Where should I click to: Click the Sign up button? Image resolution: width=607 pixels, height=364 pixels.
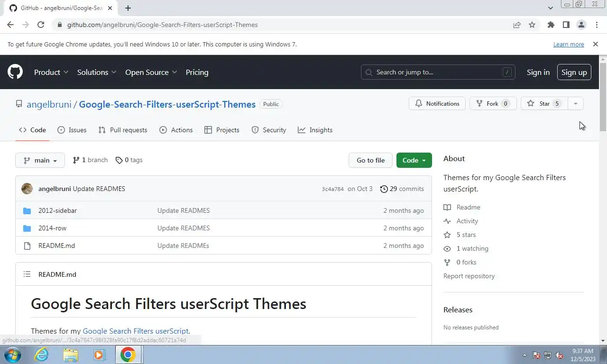574,72
